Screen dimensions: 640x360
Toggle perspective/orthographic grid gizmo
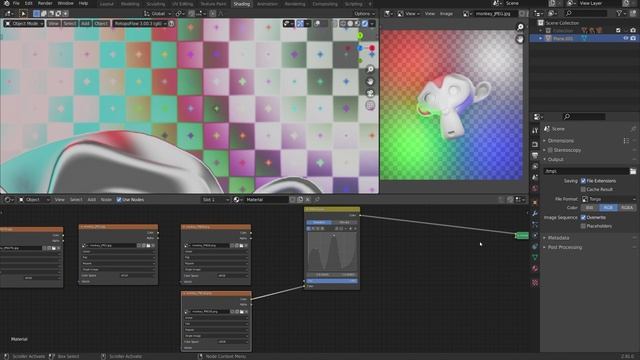(x=370, y=105)
